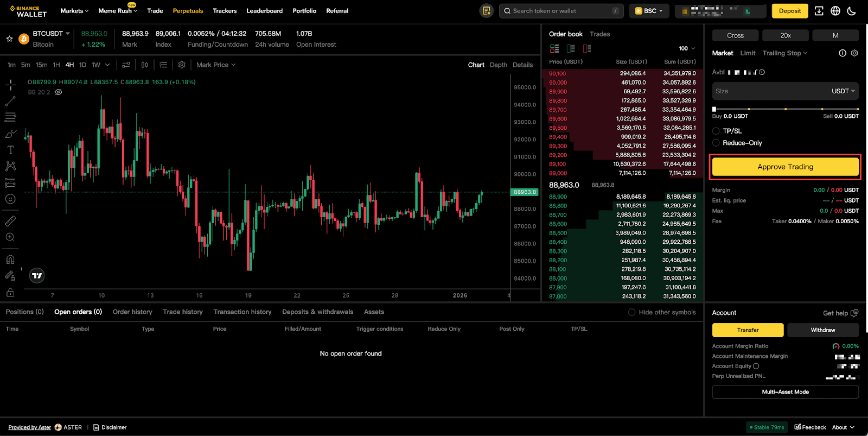
Task: Click the order size percentage slider
Action: click(785, 109)
